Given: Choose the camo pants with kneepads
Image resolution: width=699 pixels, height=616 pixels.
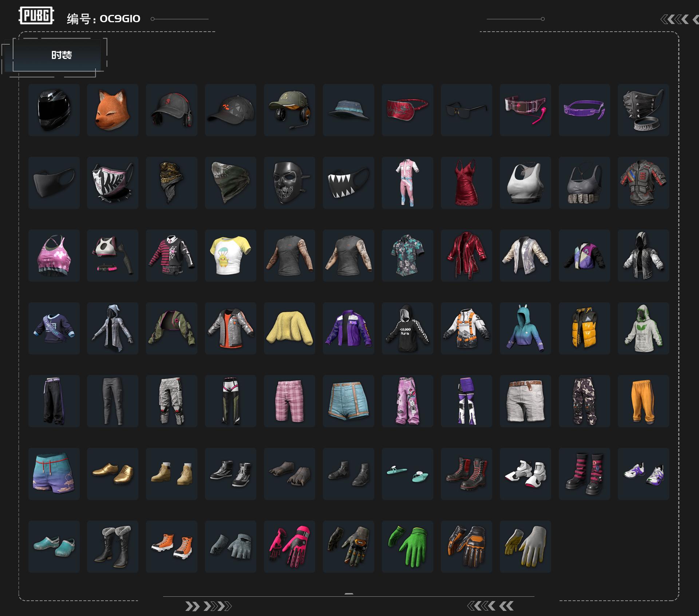Looking at the screenshot, I should tap(584, 401).
